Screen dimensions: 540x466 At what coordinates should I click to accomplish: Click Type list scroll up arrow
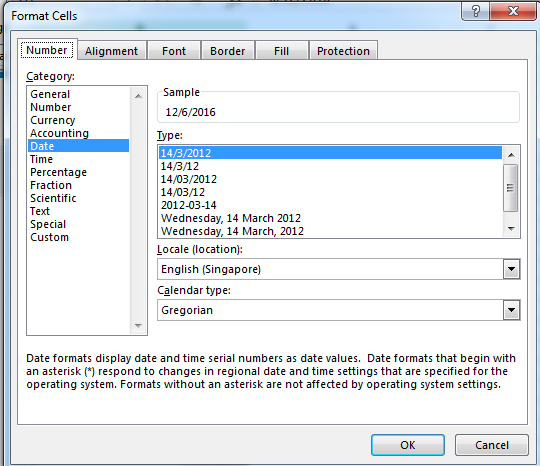point(511,155)
